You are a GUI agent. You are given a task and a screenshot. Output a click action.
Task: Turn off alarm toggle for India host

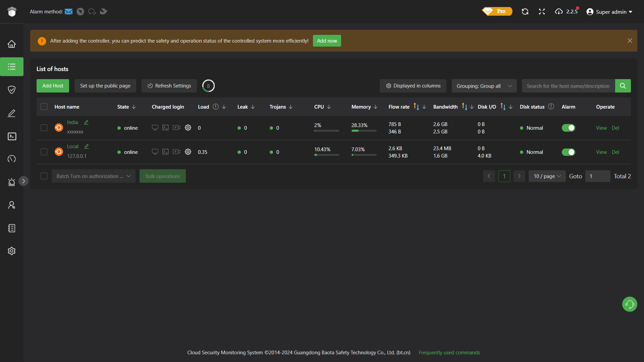568,128
